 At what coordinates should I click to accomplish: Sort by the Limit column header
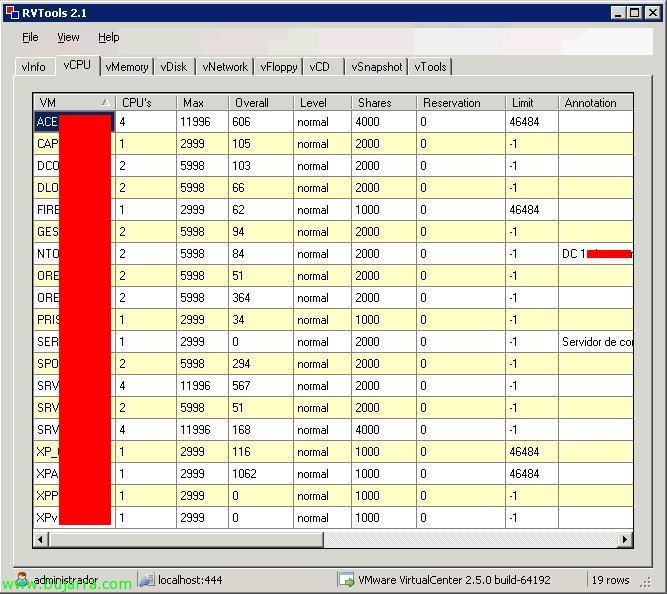tap(532, 103)
